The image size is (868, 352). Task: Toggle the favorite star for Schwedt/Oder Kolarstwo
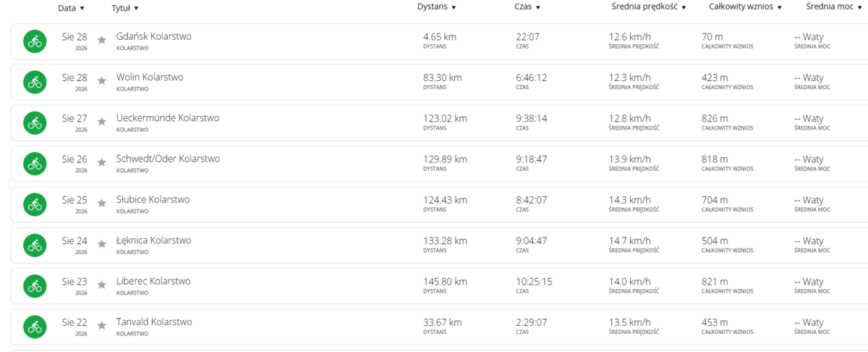coord(102,162)
